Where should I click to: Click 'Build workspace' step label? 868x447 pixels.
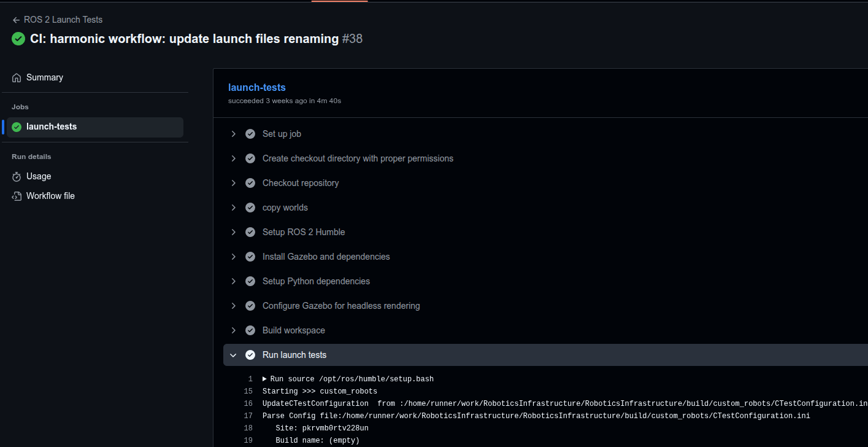click(294, 330)
